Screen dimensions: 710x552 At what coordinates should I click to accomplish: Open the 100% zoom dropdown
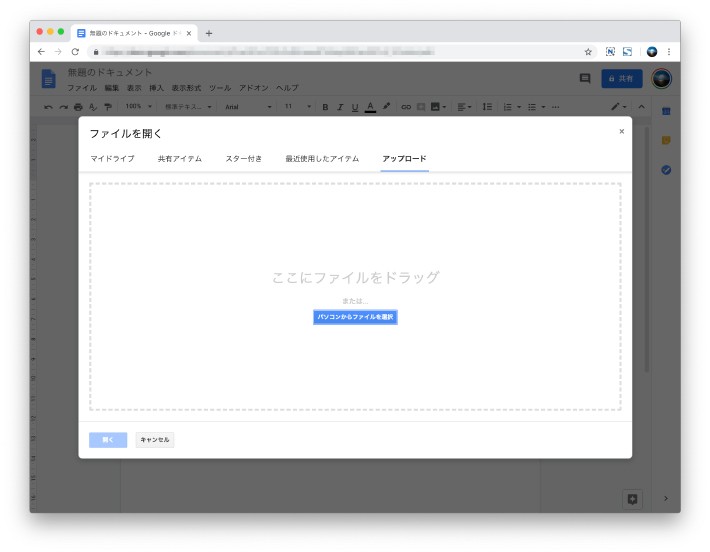tap(139, 106)
